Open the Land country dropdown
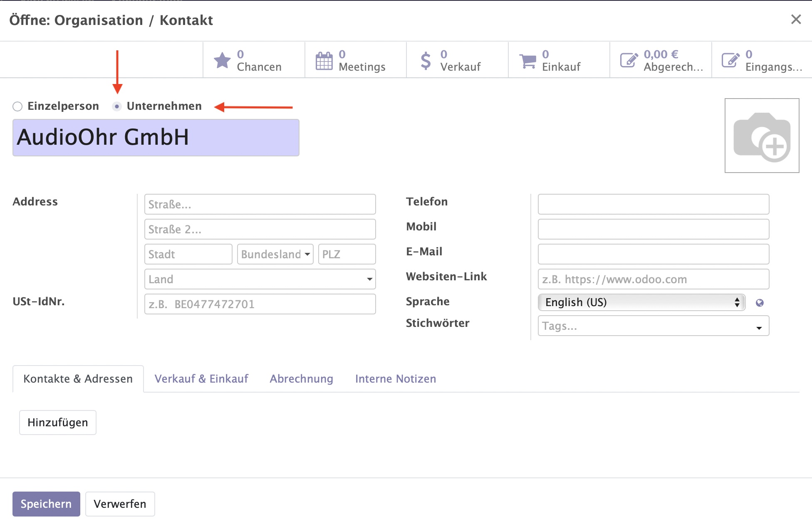 pyautogui.click(x=260, y=279)
